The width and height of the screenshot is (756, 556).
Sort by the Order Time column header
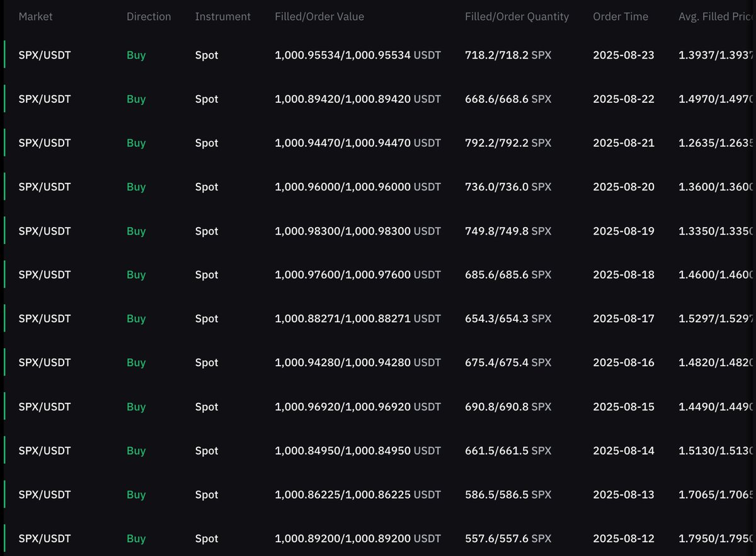pyautogui.click(x=621, y=16)
